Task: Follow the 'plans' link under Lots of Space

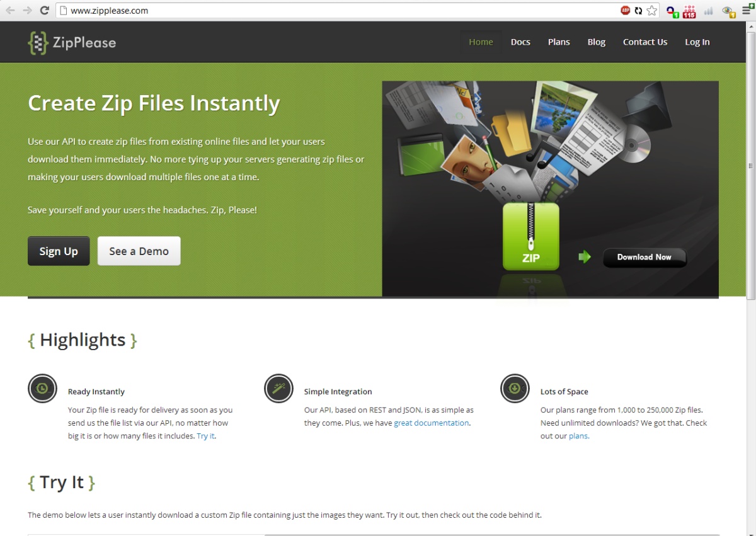Action: click(579, 436)
